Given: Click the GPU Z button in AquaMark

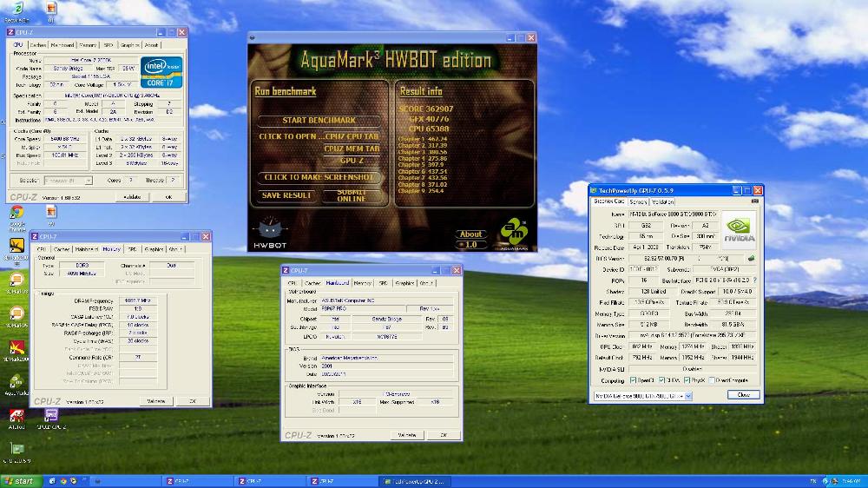Looking at the screenshot, I should 352,161.
